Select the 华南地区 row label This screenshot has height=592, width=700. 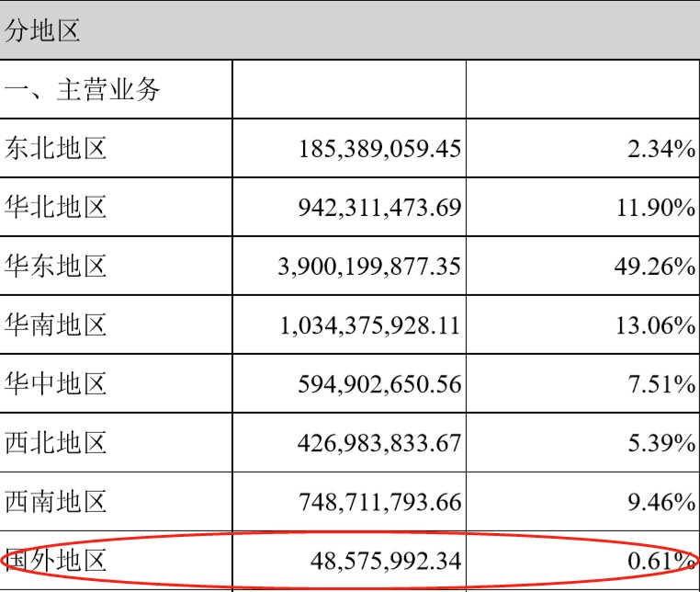tap(56, 324)
